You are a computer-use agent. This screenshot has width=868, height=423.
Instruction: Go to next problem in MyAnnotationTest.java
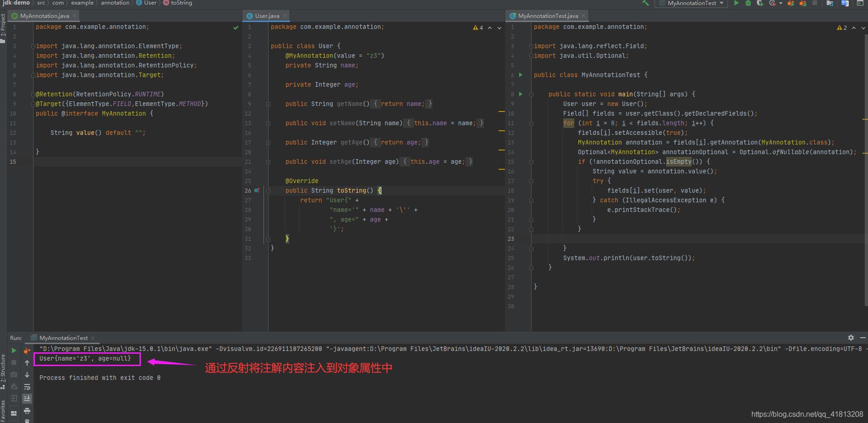[x=863, y=28]
